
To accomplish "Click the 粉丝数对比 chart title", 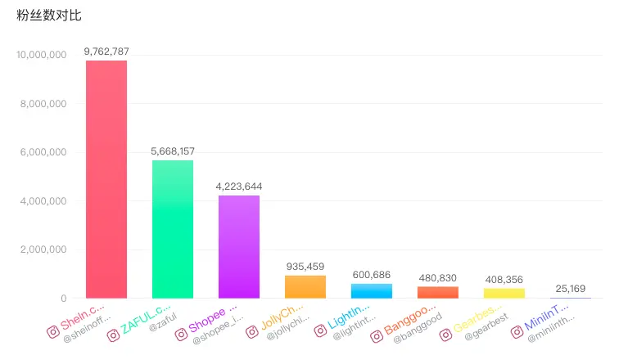I will click(x=49, y=16).
